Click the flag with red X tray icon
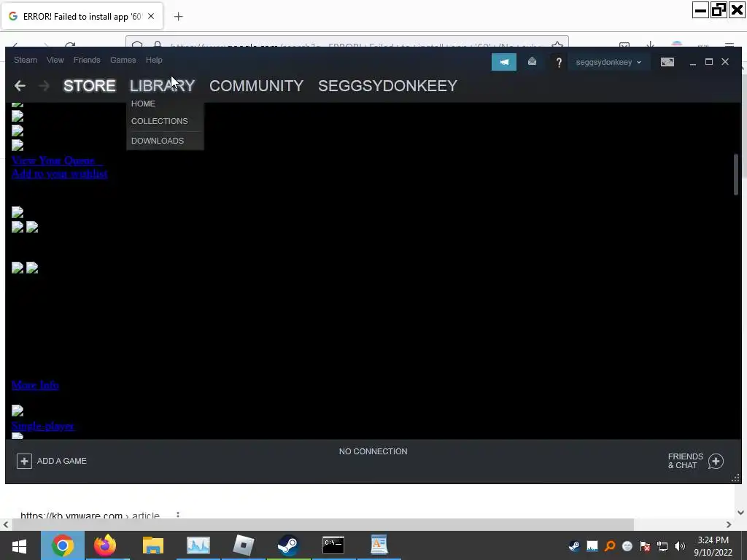This screenshot has width=747, height=560. (x=645, y=545)
